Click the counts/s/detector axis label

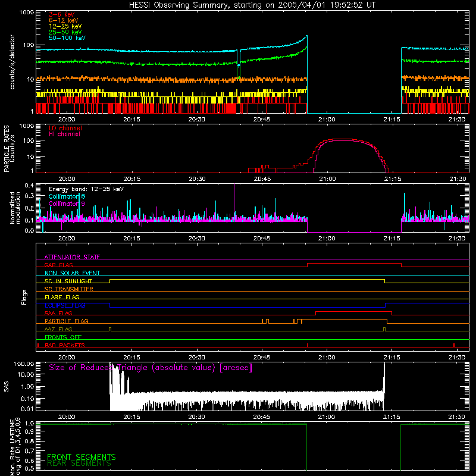(12, 62)
